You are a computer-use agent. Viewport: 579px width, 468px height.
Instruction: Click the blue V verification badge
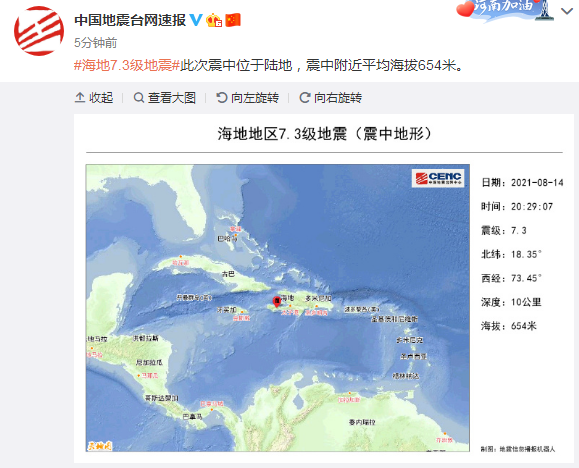point(196,20)
